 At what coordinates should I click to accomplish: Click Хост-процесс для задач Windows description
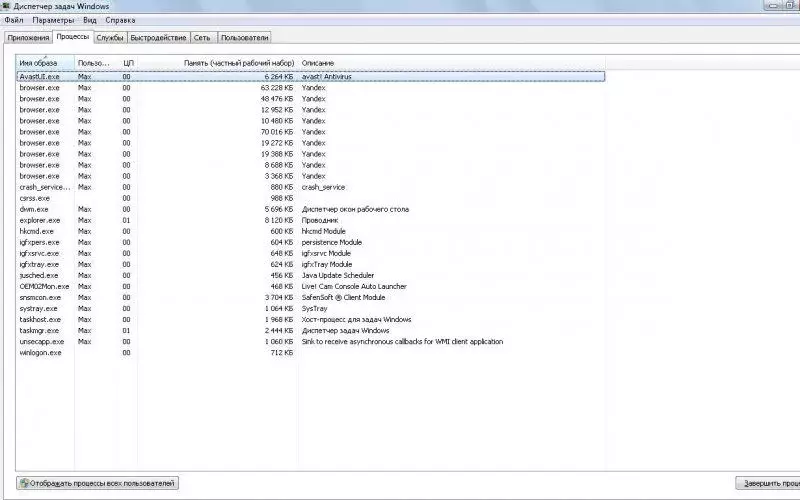356,320
